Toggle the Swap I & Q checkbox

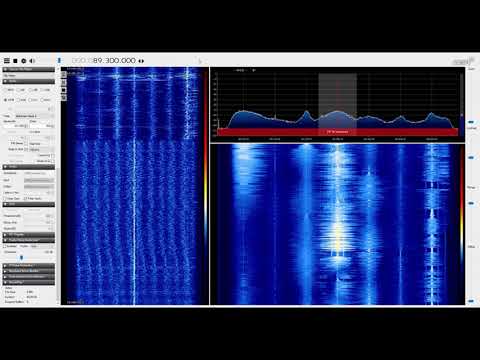[52, 161]
